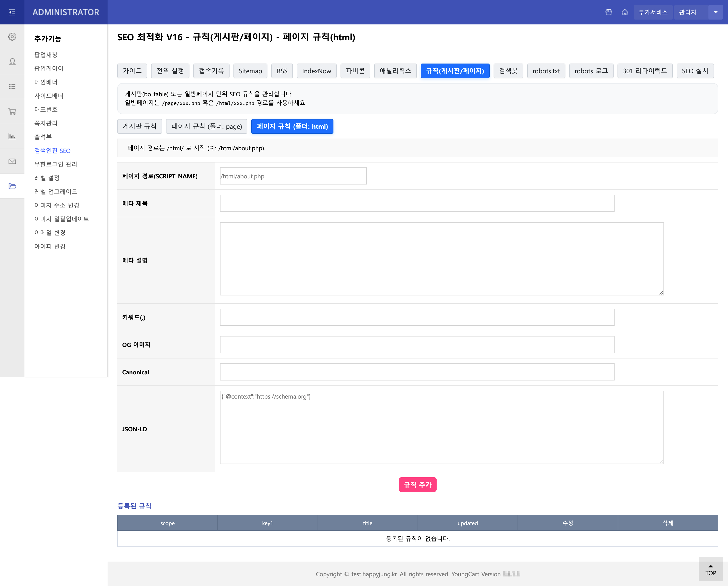Click the 부가서비스 header button

coord(653,12)
